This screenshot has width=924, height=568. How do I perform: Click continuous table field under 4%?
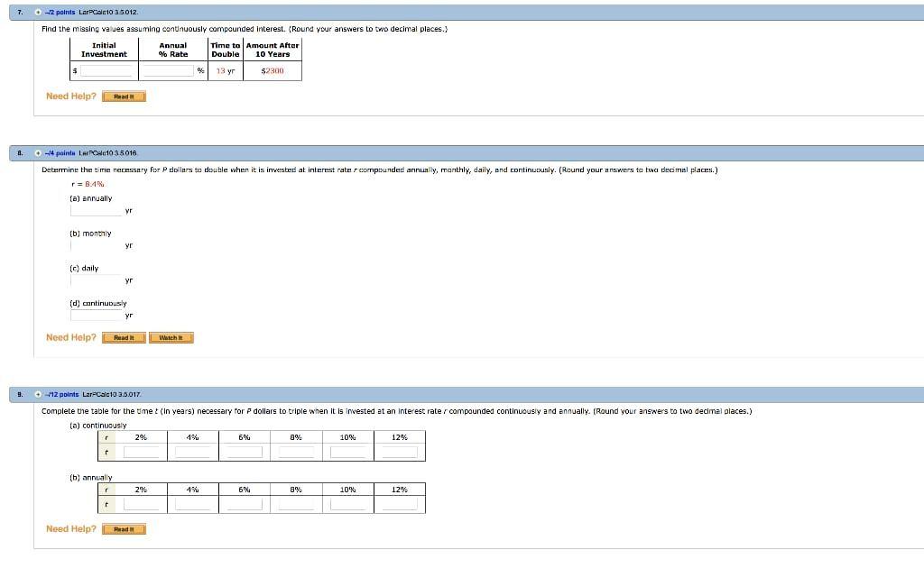tap(193, 452)
